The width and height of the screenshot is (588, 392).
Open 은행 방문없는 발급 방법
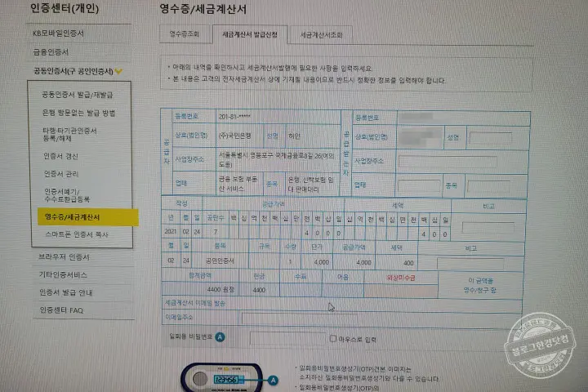click(78, 113)
